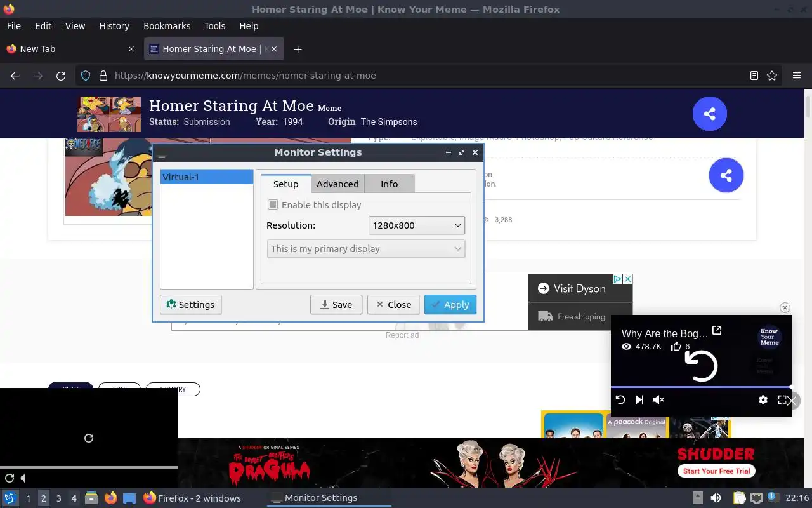The width and height of the screenshot is (812, 508).
Task: Click the share button in page header
Action: [x=709, y=114]
